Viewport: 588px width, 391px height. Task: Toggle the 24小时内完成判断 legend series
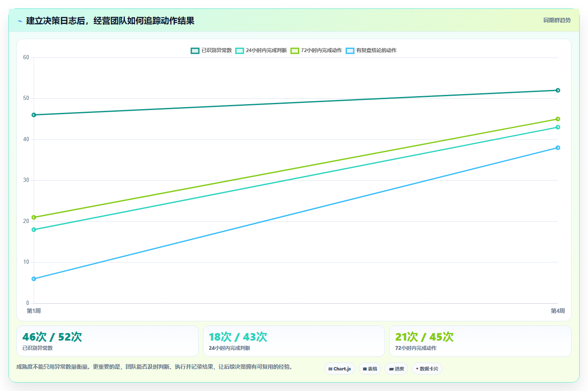click(x=261, y=50)
